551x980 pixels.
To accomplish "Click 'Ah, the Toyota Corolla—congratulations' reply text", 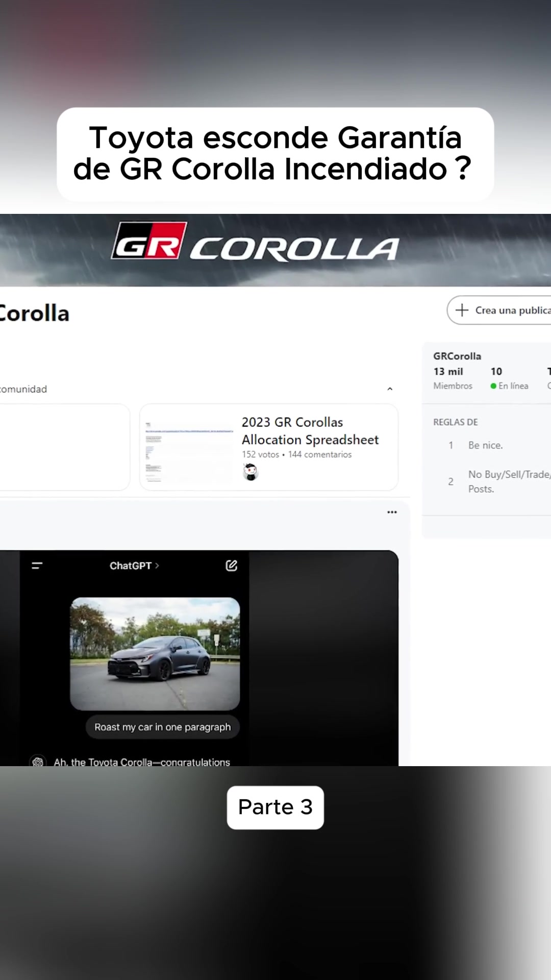I will point(142,762).
